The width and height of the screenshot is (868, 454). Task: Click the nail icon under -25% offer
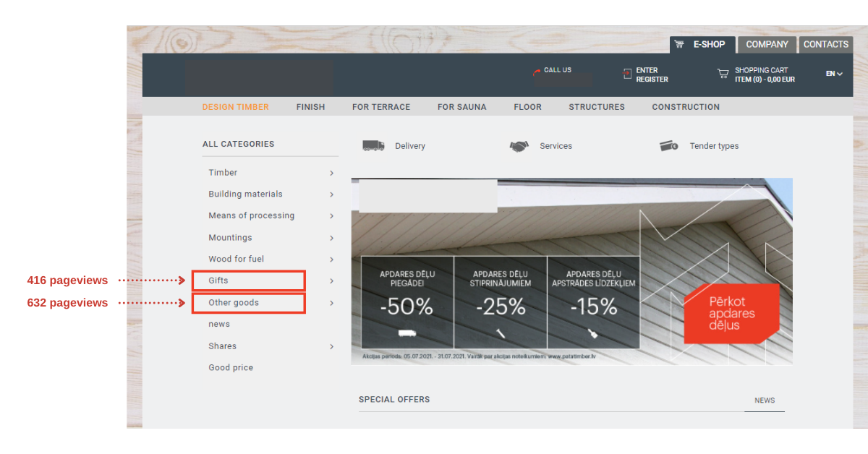[500, 334]
